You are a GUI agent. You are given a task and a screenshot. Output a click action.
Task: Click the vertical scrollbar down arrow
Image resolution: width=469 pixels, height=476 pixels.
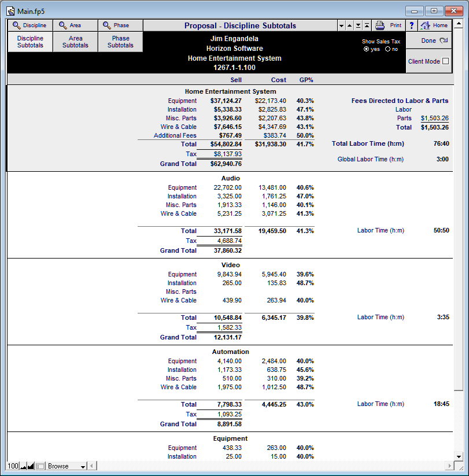tap(459, 456)
